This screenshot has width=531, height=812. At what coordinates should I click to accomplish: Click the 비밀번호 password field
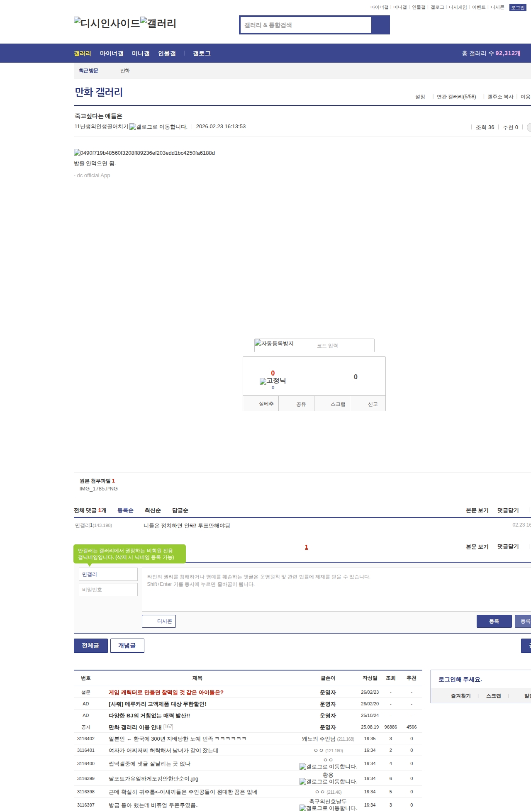tap(108, 590)
